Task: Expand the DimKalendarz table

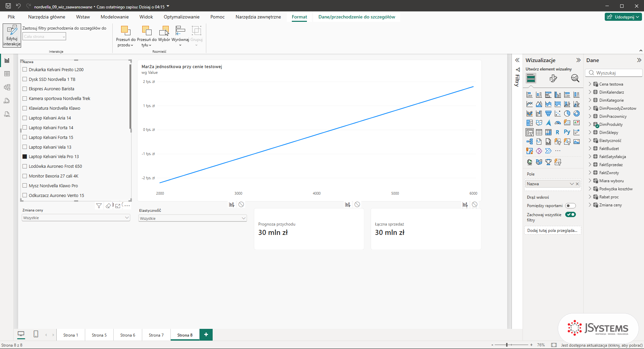Action: point(590,92)
